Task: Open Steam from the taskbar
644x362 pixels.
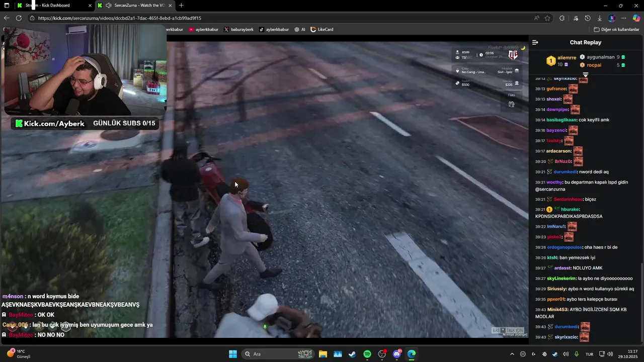Action: pos(352,354)
